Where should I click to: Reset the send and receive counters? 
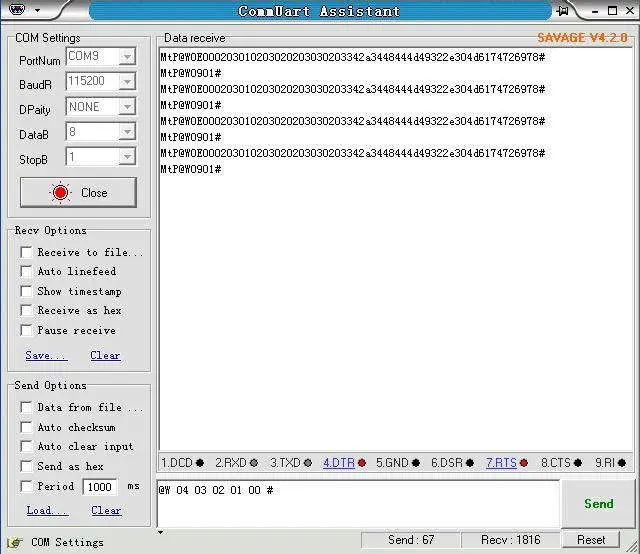tap(591, 540)
